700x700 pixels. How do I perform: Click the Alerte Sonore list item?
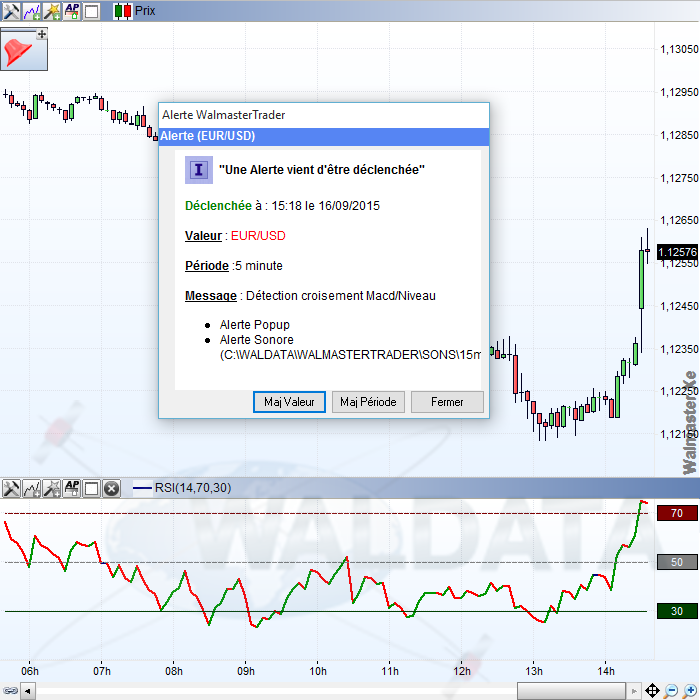tap(257, 340)
